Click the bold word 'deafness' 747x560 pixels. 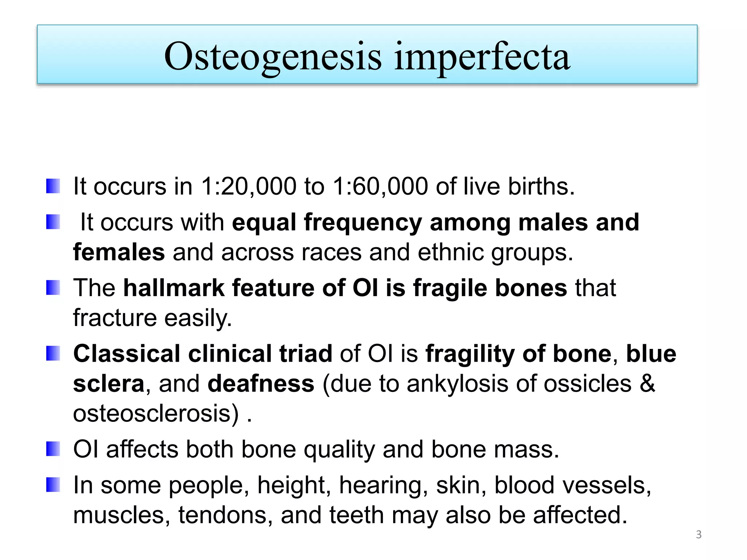pyautogui.click(x=261, y=383)
